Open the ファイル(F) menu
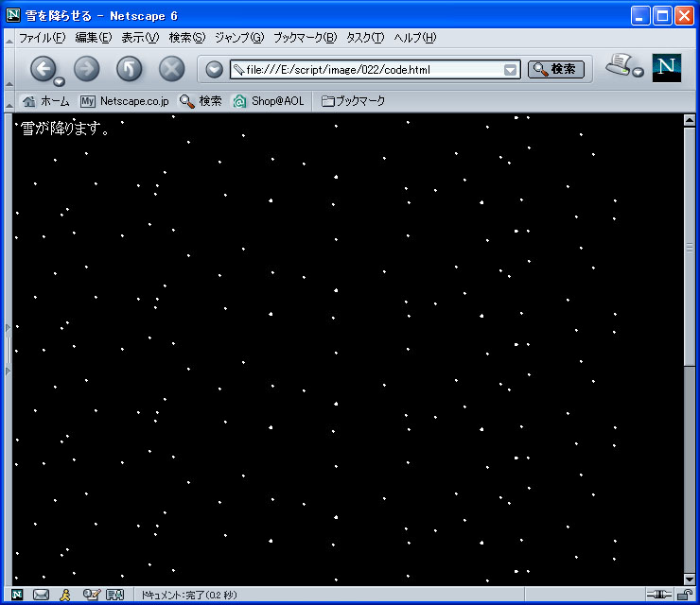700x605 pixels. (43, 38)
